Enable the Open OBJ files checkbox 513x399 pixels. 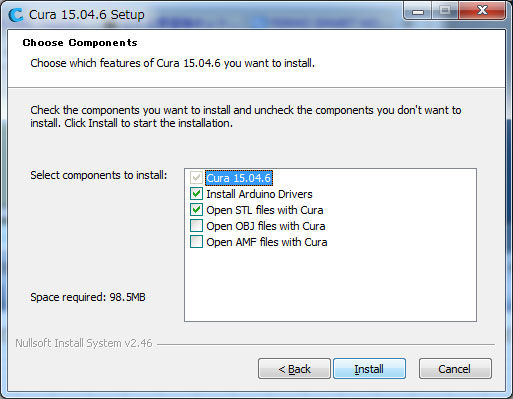196,226
